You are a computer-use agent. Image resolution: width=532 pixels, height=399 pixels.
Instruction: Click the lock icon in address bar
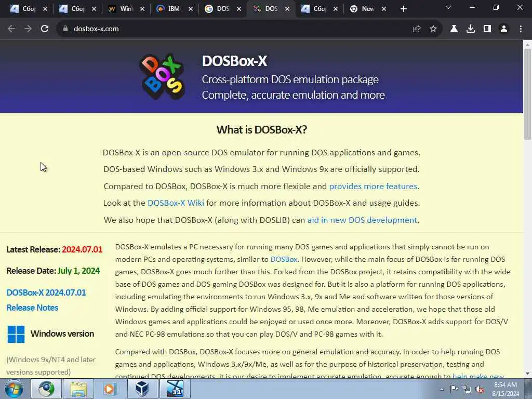coord(65,29)
